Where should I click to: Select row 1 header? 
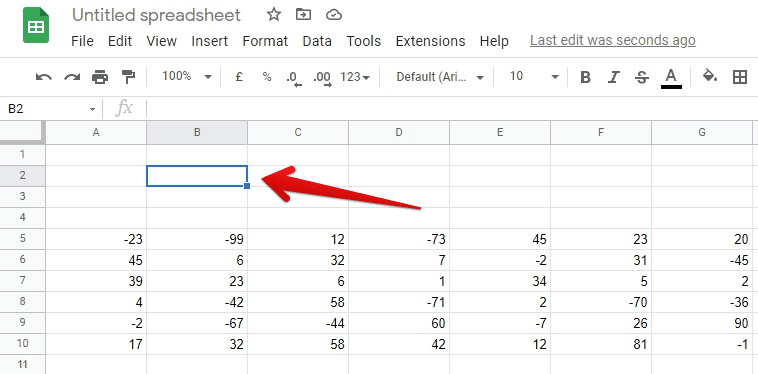pyautogui.click(x=23, y=155)
